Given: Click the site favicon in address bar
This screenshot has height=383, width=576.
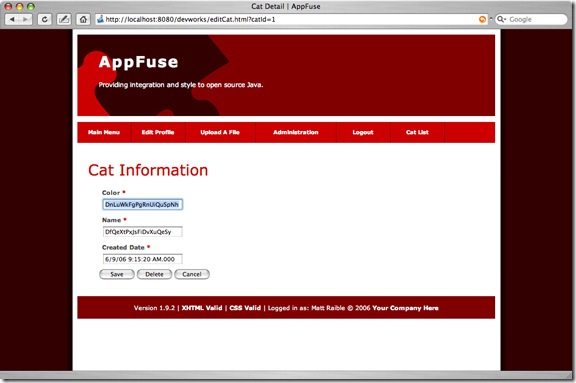Looking at the screenshot, I should click(x=100, y=19).
